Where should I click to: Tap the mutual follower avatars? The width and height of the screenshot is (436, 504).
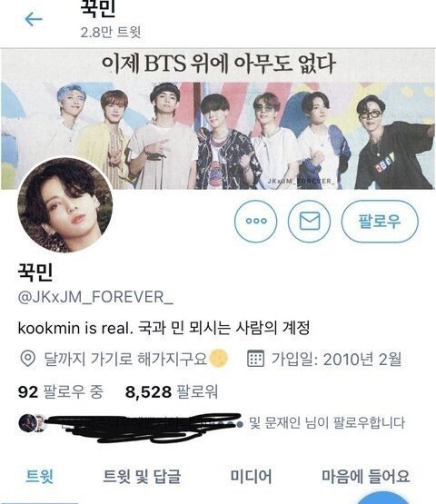[x=32, y=423]
